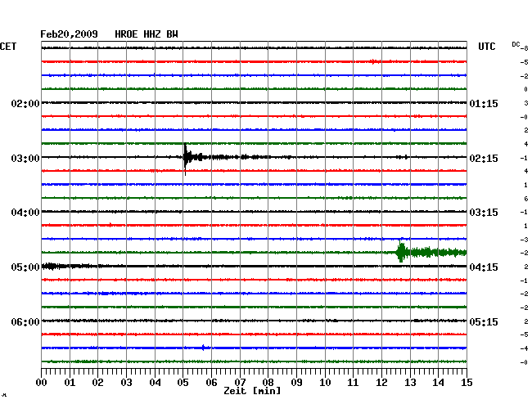Click the small red burst near minute 12 on second trace
532x404 pixels.
[374, 61]
